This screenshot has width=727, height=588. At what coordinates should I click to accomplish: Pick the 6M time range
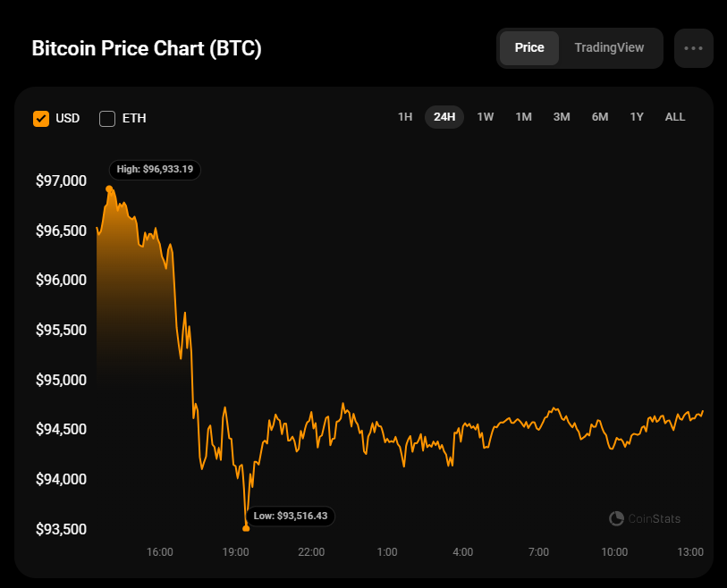point(600,117)
